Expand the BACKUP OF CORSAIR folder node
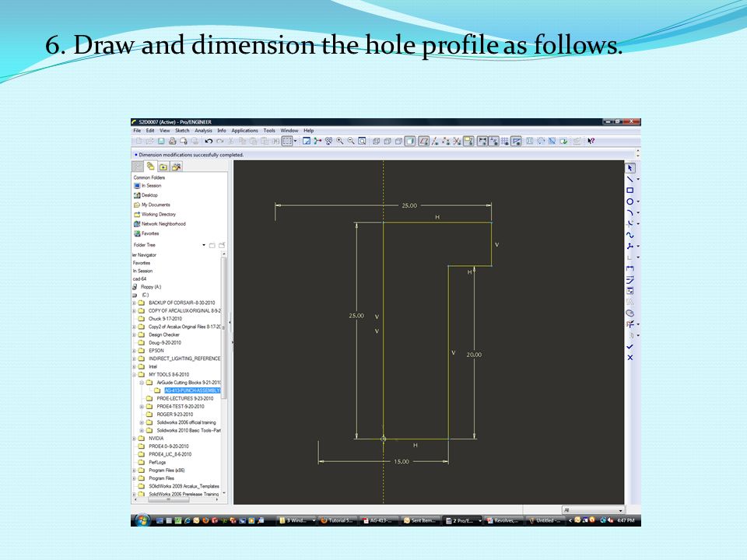This screenshot has width=747, height=560. click(135, 303)
